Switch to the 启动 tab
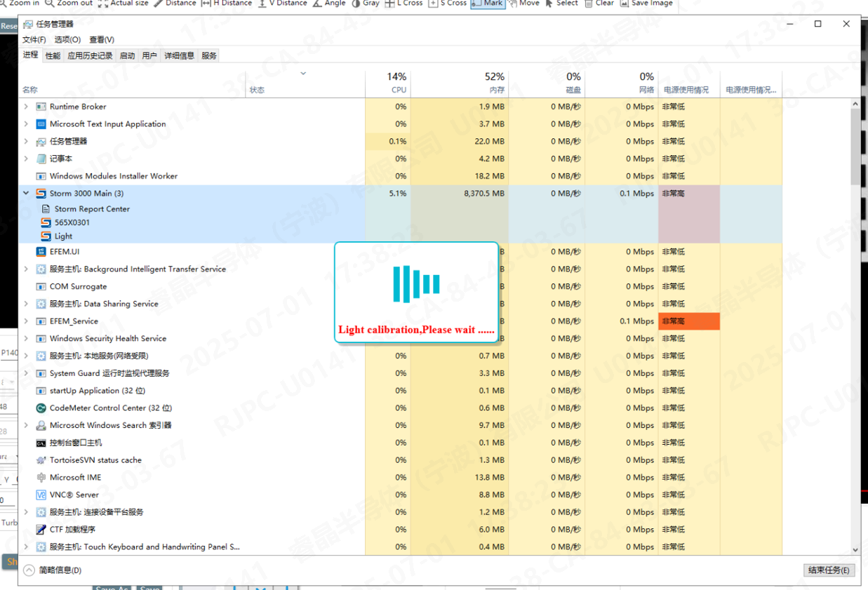 click(127, 55)
